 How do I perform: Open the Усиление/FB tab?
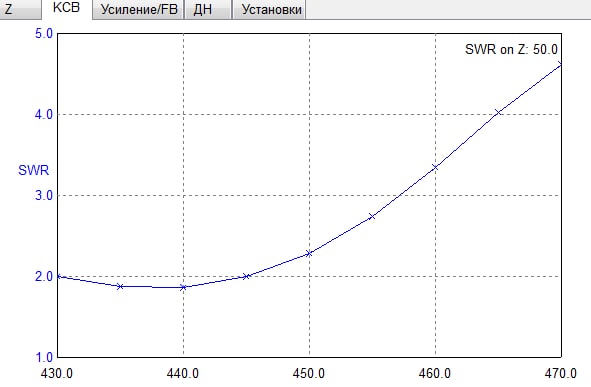tap(138, 9)
